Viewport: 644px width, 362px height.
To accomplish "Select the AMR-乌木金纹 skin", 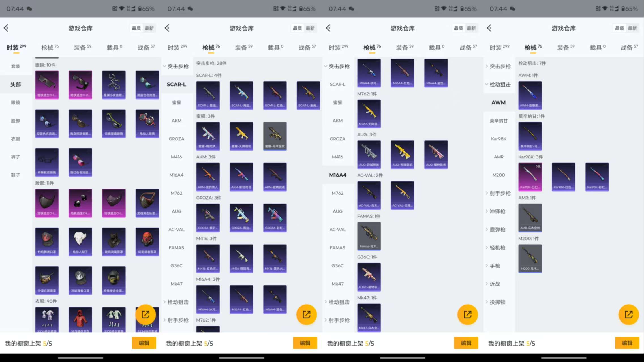I will tap(530, 218).
